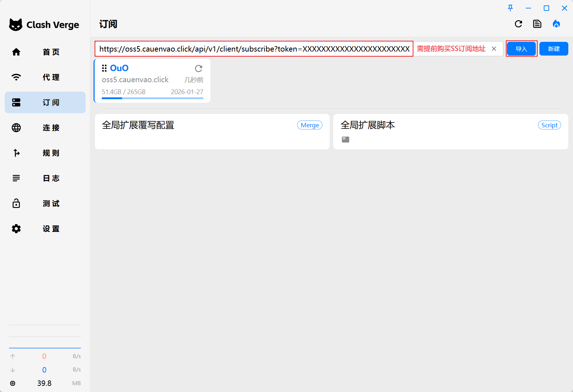
Task: Select the subscriptions (订阅) sidebar icon
Action: tap(16, 102)
